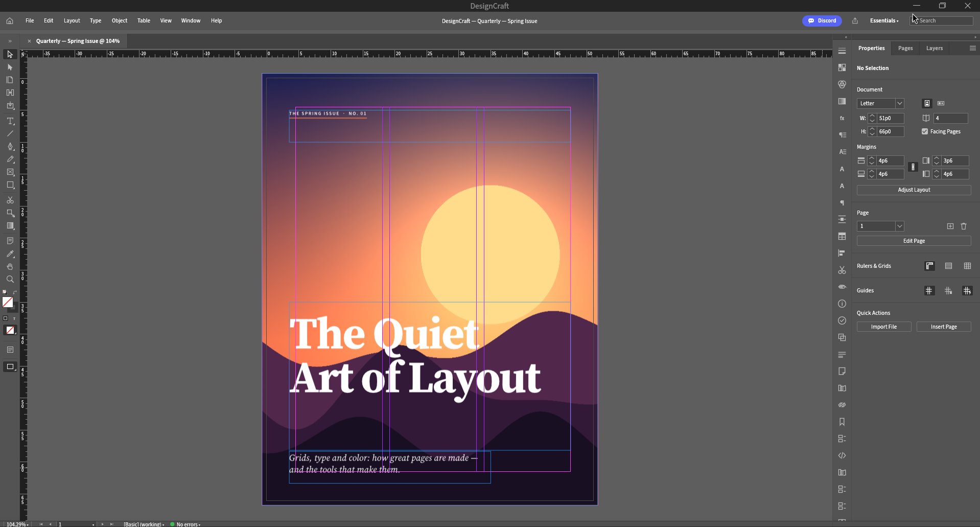Image resolution: width=980 pixels, height=527 pixels.
Task: Switch to the Layers tab
Action: (935, 48)
